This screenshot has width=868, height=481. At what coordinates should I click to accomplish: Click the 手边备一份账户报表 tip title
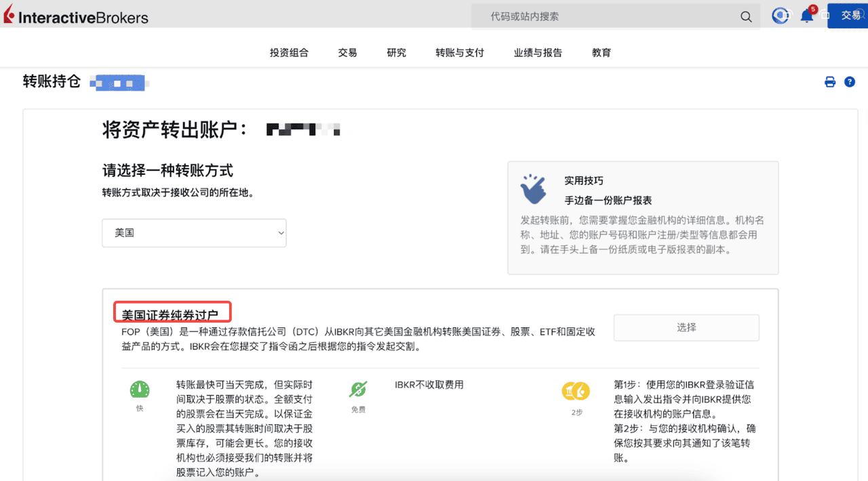click(x=608, y=200)
